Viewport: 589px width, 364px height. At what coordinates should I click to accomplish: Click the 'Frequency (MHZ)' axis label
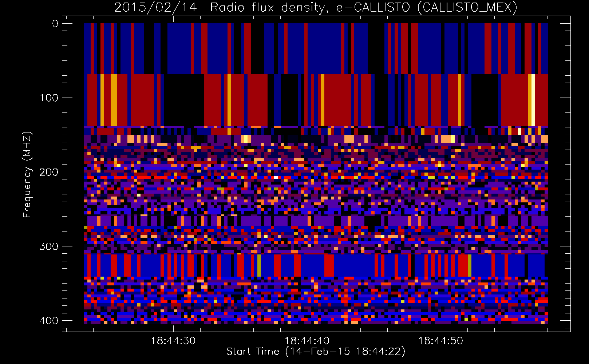[27, 174]
